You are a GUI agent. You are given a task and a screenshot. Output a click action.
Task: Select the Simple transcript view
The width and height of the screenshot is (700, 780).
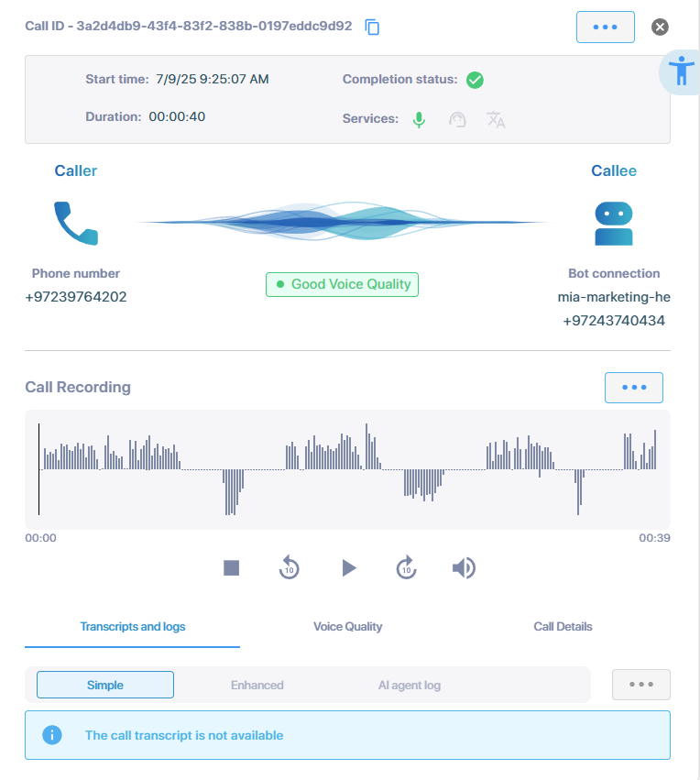point(104,685)
